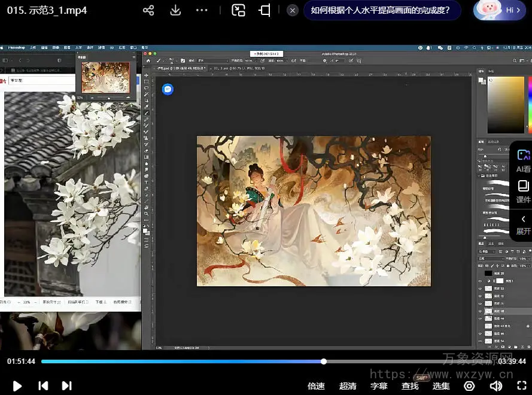Viewport: 532px width, 395px height.
Task: Skip to the next video
Action: point(66,386)
